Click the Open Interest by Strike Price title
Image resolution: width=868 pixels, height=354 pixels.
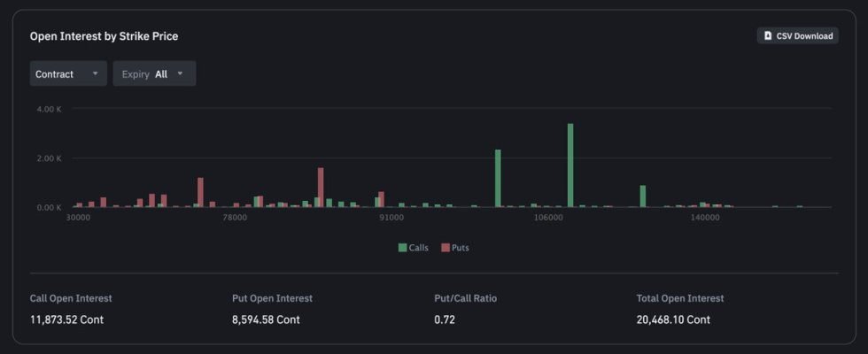click(105, 36)
